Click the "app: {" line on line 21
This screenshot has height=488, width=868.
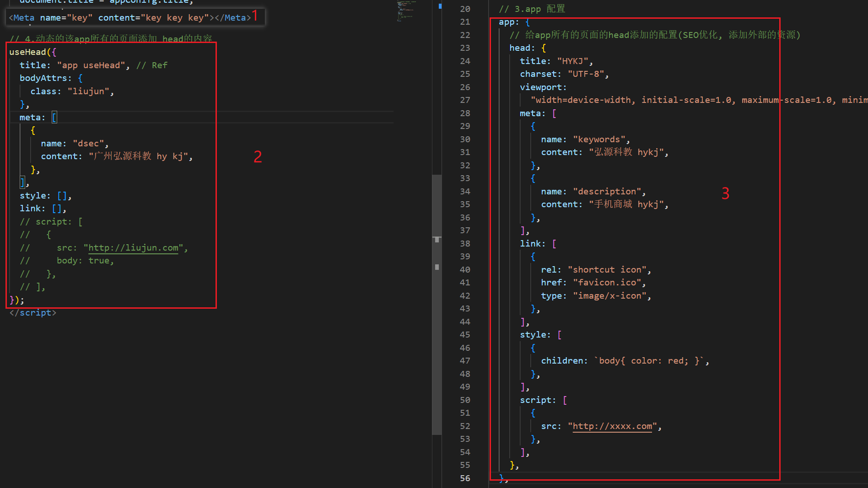tap(514, 22)
